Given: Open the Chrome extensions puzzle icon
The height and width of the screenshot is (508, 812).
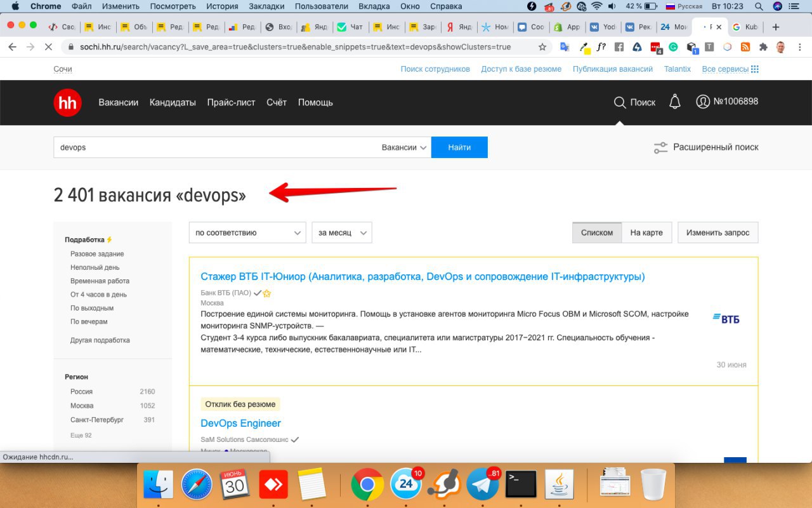Looking at the screenshot, I should click(763, 47).
